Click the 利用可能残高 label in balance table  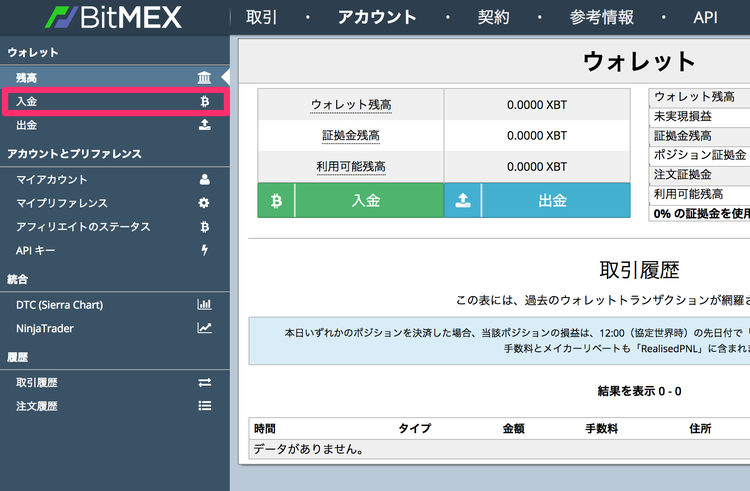click(351, 167)
